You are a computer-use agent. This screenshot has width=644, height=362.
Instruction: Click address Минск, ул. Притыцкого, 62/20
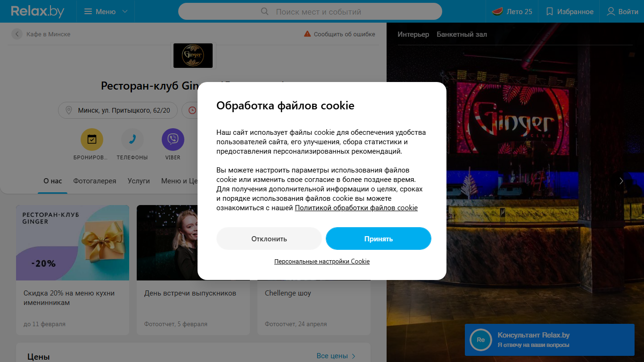click(x=118, y=110)
